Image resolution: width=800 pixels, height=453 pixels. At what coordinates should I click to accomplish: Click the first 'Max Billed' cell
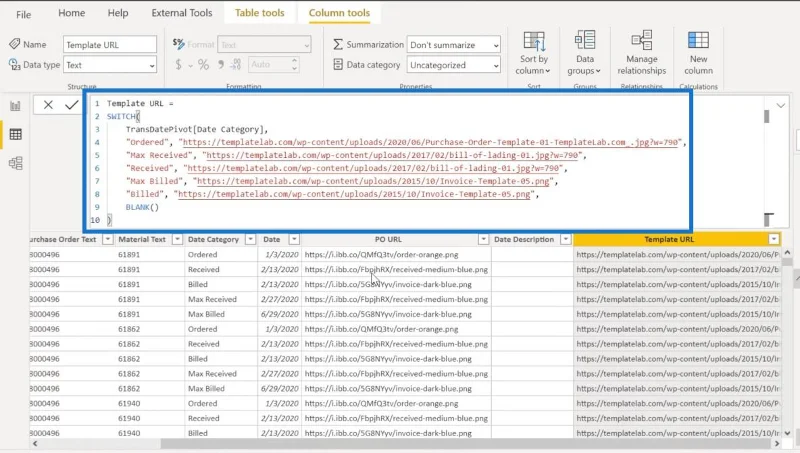point(206,314)
